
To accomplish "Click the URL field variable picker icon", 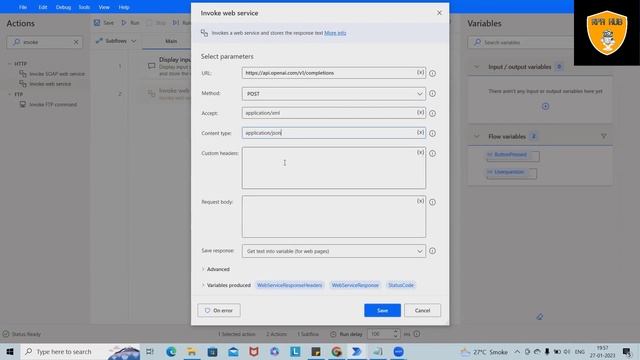I will 420,73.
